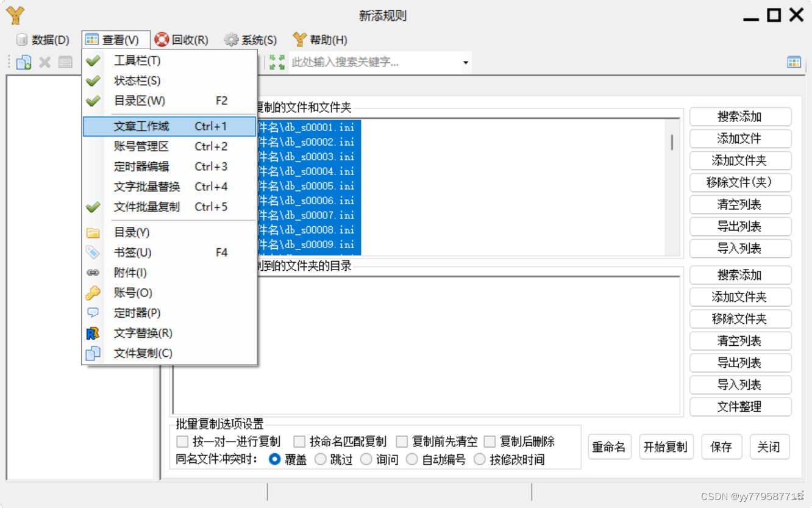Click the file list vertical scrollbar thumb

(x=672, y=142)
